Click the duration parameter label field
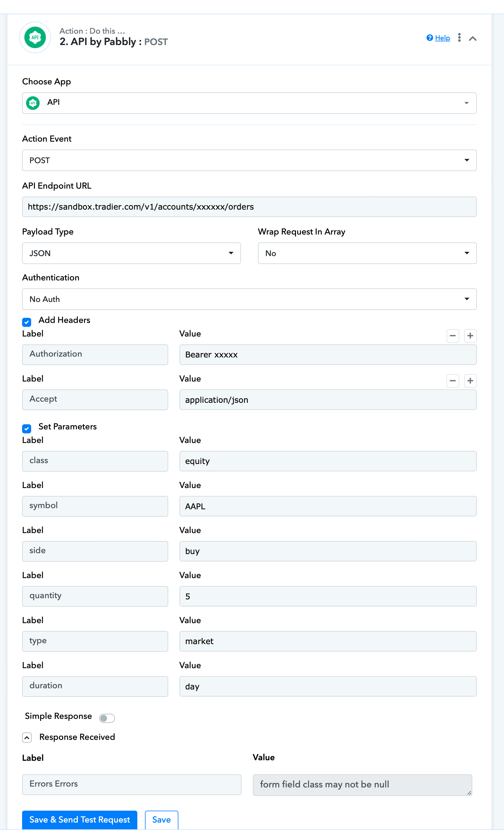The width and height of the screenshot is (504, 835). coord(95,686)
